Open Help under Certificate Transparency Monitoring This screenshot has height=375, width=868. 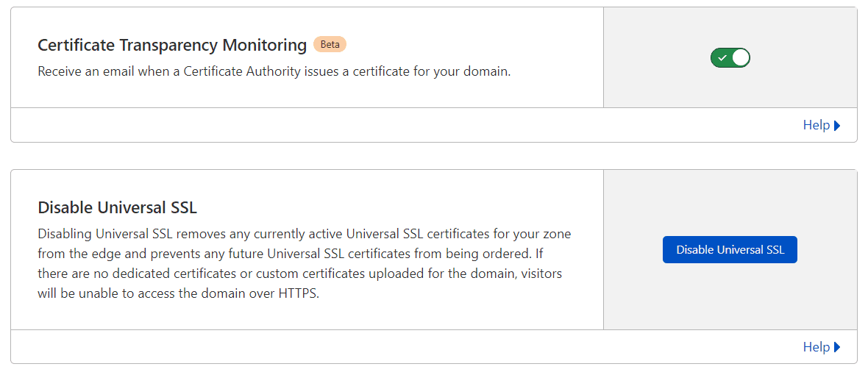[x=822, y=125]
